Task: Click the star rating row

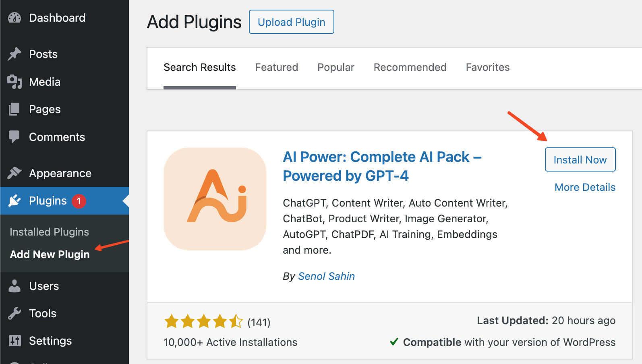Action: click(203, 322)
